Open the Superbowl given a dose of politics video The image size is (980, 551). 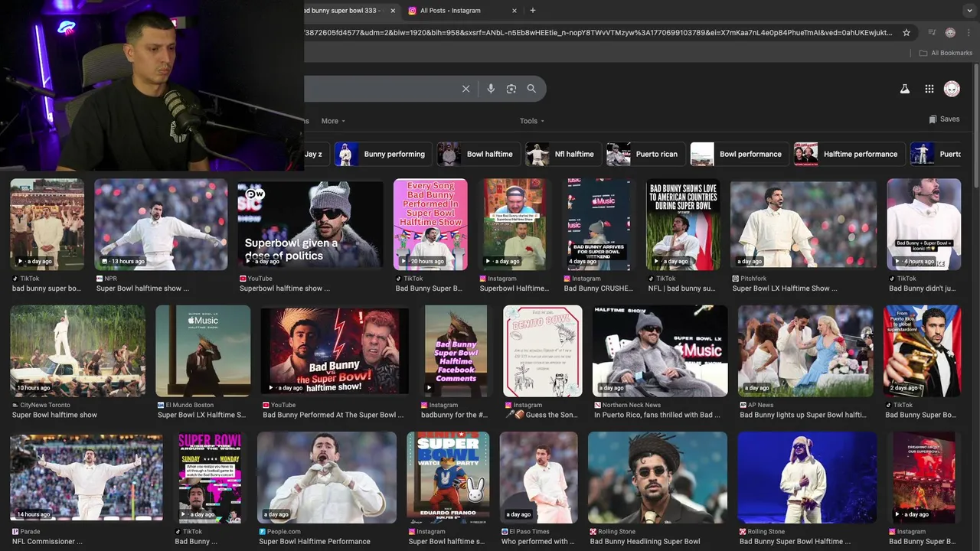pos(310,224)
